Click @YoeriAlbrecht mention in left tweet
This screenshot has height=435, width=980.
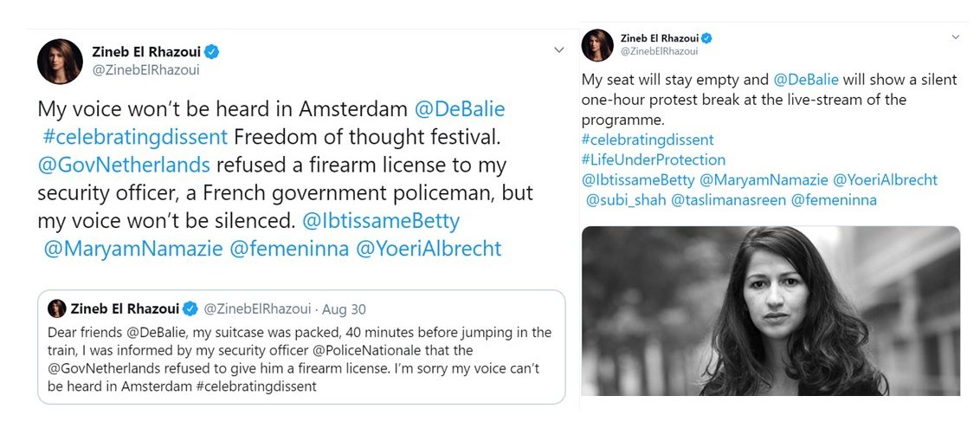(429, 249)
